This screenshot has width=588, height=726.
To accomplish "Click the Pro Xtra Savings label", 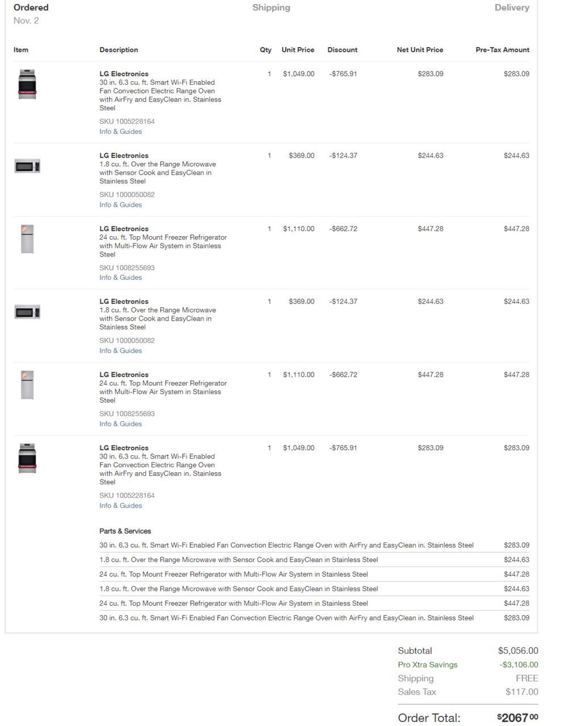I will click(x=427, y=665).
